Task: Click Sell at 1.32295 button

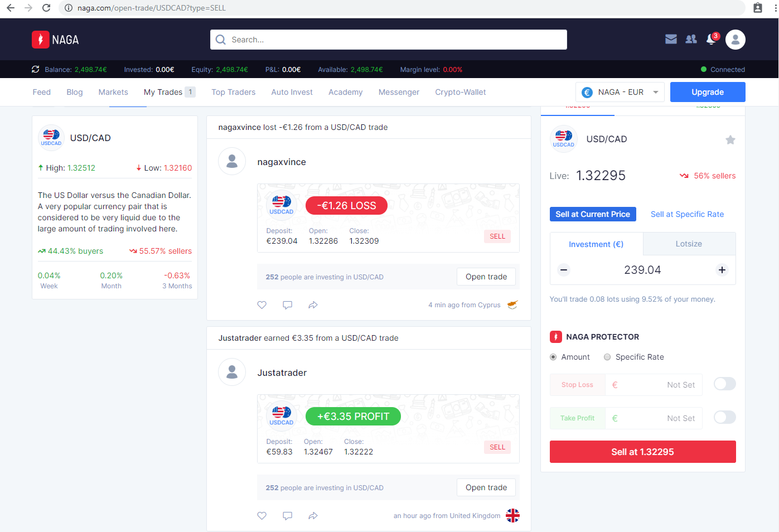Action: (x=642, y=452)
